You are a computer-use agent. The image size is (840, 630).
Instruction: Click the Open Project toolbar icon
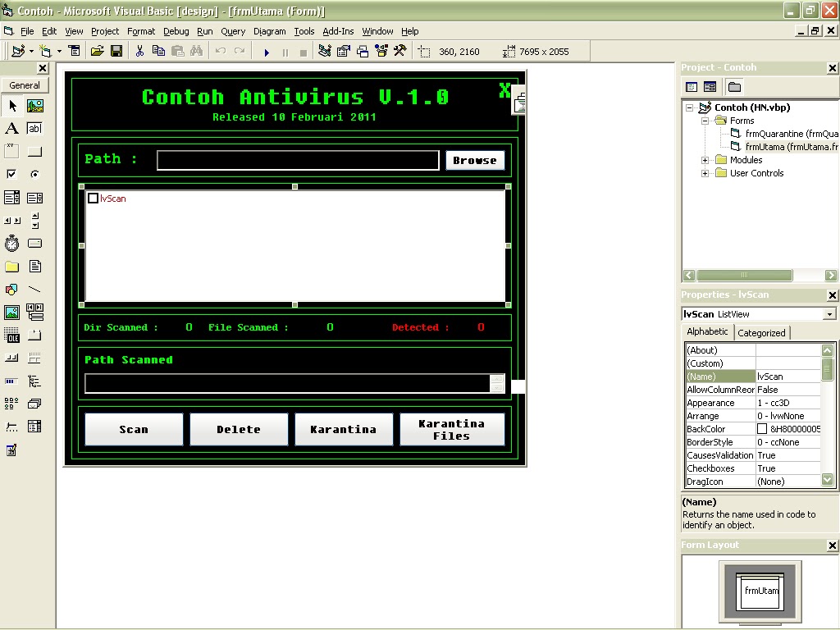[x=97, y=52]
